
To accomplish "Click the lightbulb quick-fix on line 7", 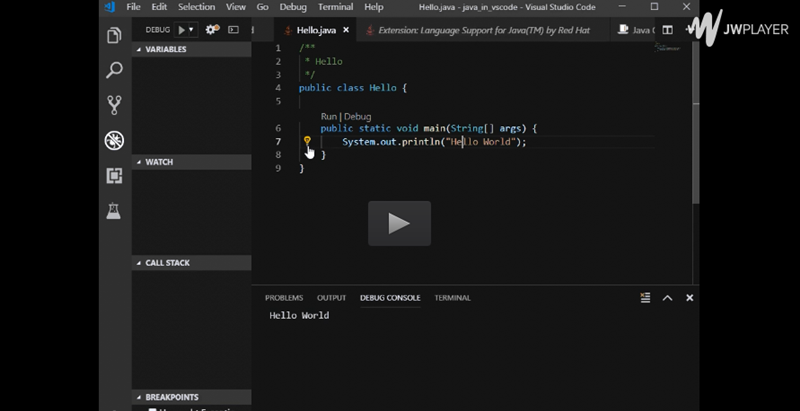I will (x=308, y=142).
